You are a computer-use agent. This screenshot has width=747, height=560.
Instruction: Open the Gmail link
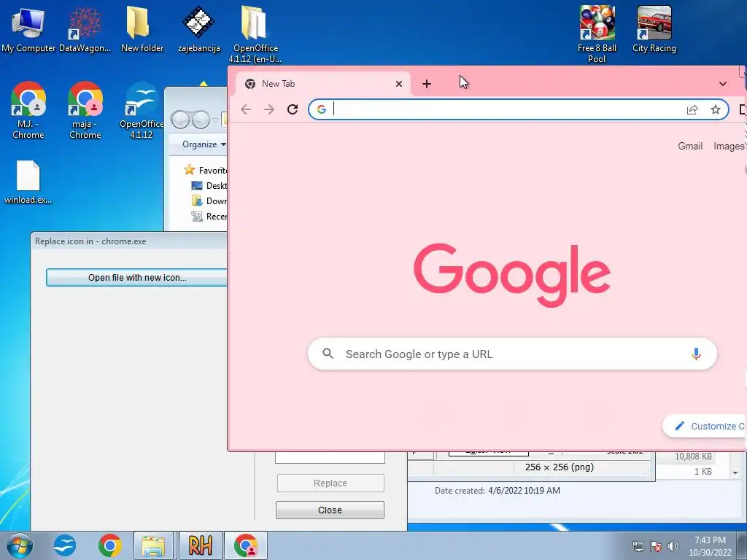690,146
